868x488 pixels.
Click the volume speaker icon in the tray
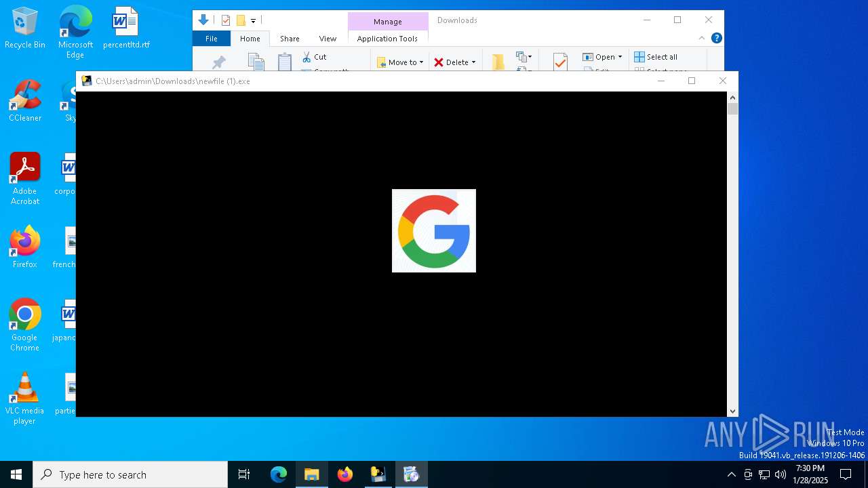(x=781, y=474)
